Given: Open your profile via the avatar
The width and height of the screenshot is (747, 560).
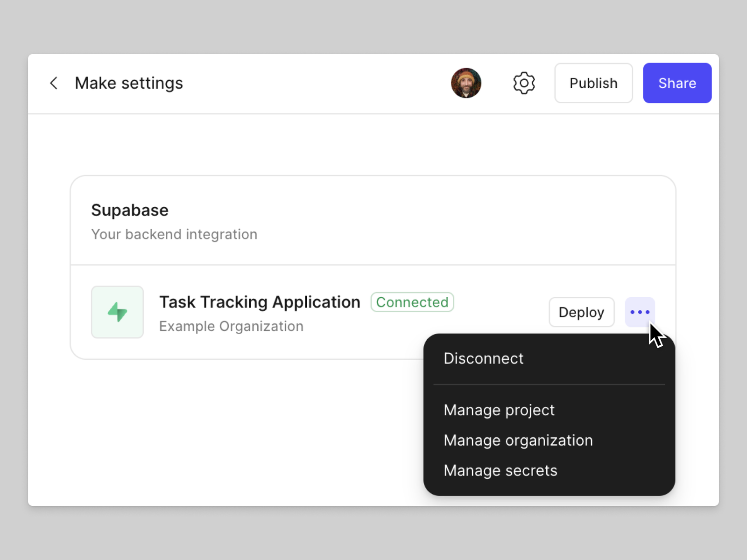Looking at the screenshot, I should click(x=466, y=83).
